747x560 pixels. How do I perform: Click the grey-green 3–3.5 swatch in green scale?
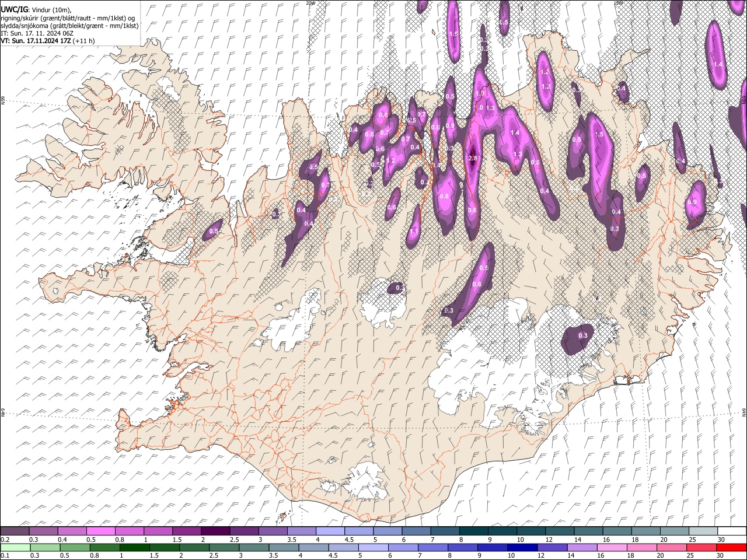point(254,547)
